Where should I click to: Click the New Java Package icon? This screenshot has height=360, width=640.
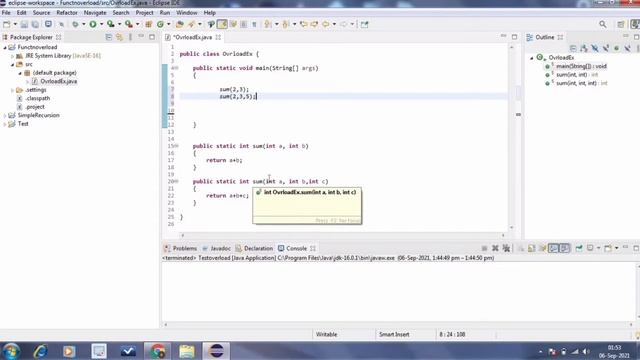point(149,24)
